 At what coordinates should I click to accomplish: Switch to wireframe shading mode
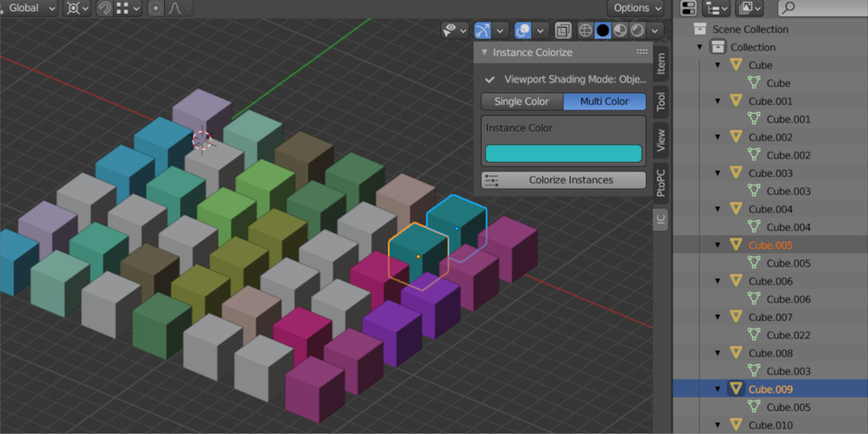(x=585, y=30)
